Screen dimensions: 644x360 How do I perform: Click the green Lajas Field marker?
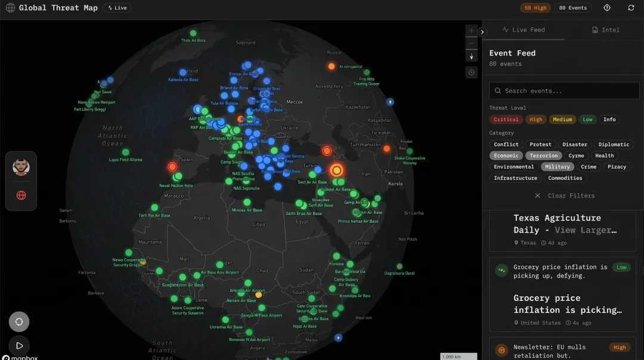coord(126,152)
